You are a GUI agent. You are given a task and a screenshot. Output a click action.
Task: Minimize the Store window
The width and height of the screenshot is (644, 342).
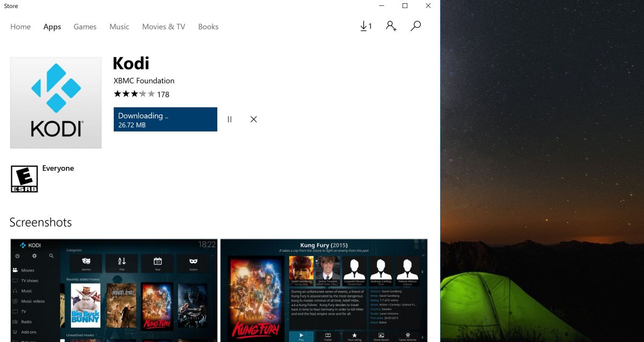(x=382, y=6)
